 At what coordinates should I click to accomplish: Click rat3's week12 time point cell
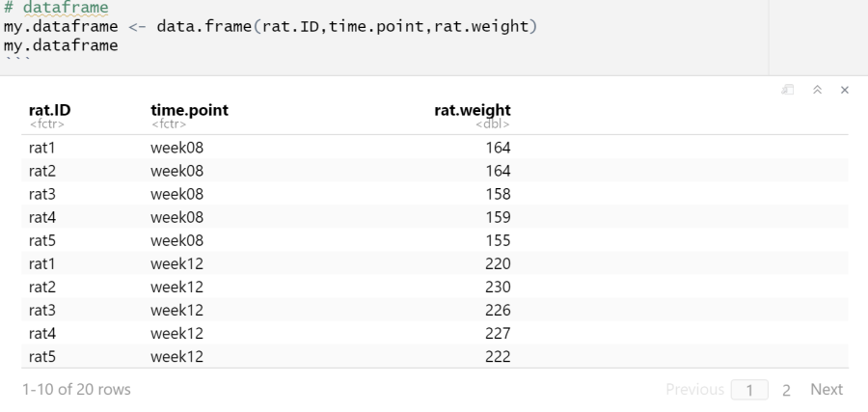point(177,310)
